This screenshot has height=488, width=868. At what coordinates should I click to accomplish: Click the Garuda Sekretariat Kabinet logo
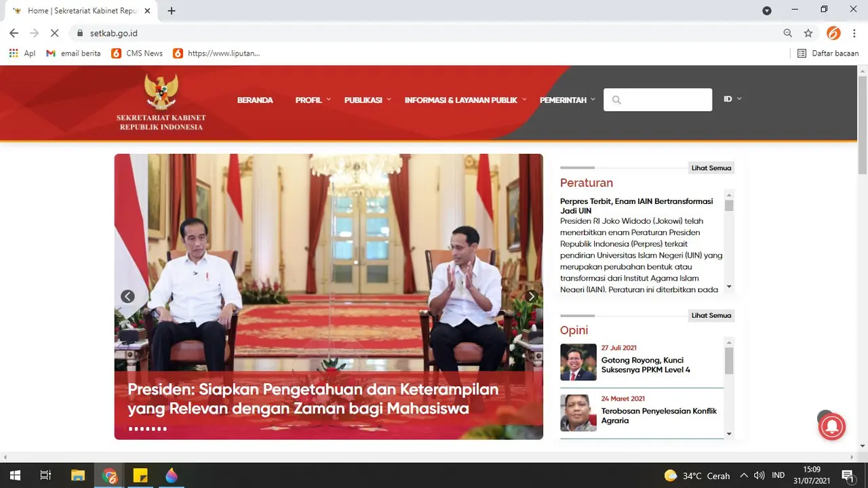(x=161, y=102)
